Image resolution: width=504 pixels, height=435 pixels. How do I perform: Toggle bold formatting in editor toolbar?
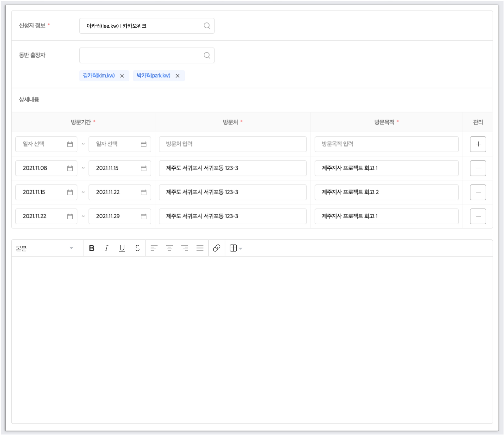click(92, 248)
